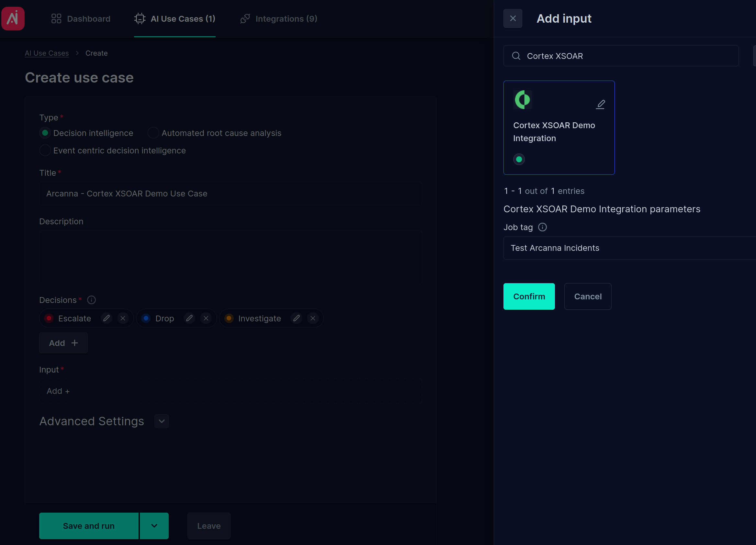Open the Dashboard tab
Screen dimensions: 756x545
click(81, 19)
